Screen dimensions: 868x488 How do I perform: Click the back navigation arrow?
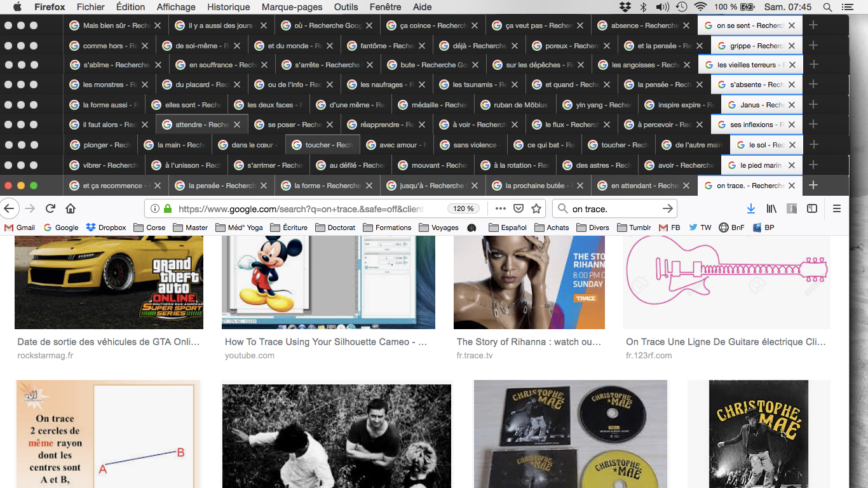[x=9, y=208]
